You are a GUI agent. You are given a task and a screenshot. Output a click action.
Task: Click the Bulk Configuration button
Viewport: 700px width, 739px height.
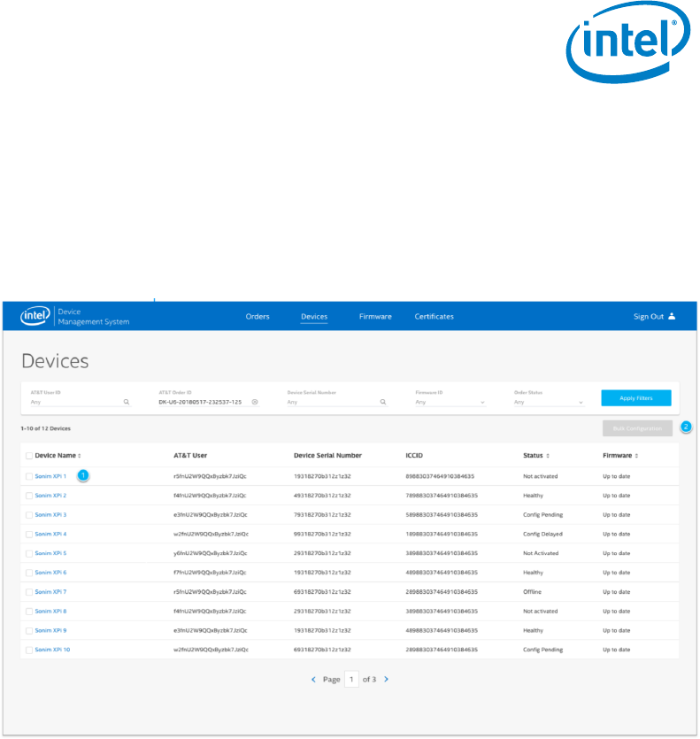pyautogui.click(x=637, y=428)
